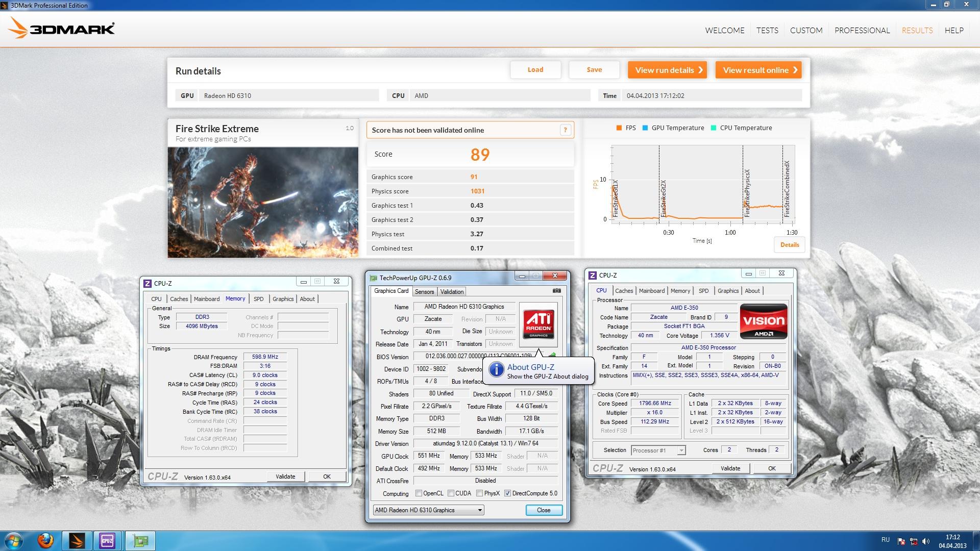Toggle the CUDA checkbox in GPU-Z
Image resolution: width=980 pixels, height=551 pixels.
coord(451,493)
